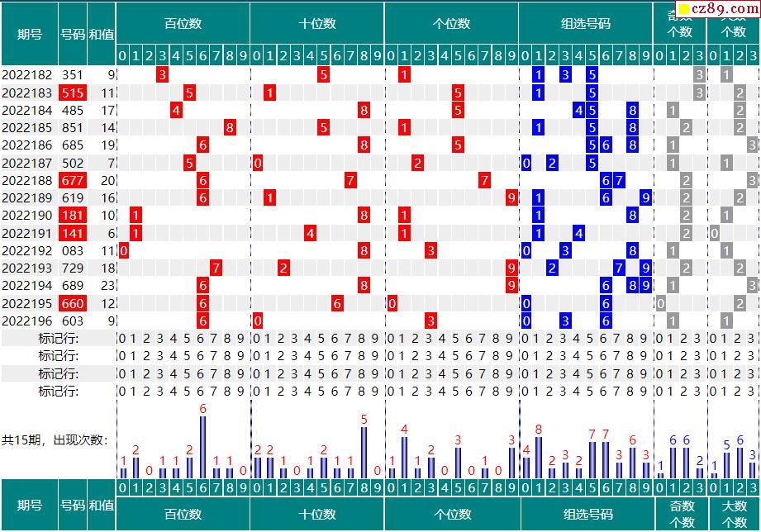The image size is (761, 532).
Task: Click sum value 23 for draw 2022194
Action: [x=107, y=286]
